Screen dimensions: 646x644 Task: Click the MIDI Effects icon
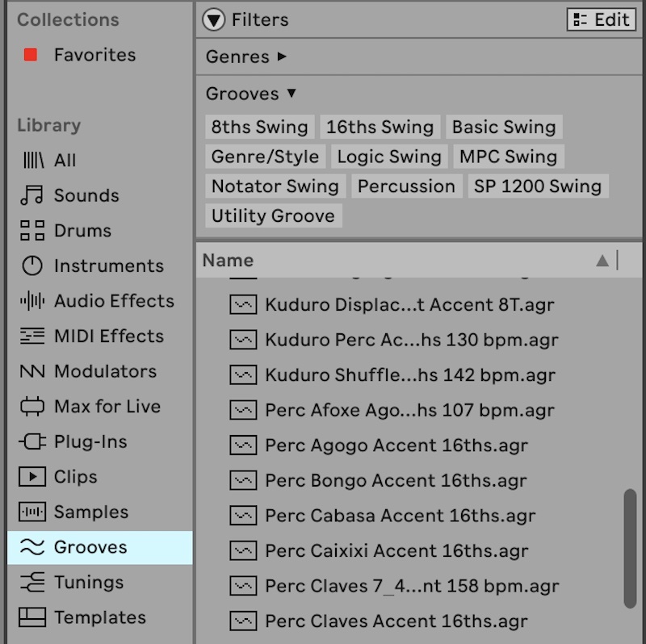[31, 337]
